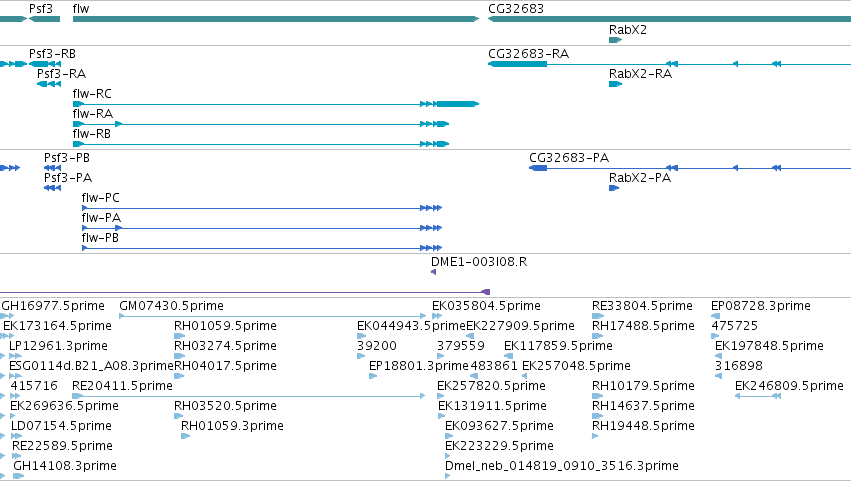Select transcript Psf3-RA label
Image resolution: width=851 pixels, height=481 pixels.
click(x=61, y=74)
